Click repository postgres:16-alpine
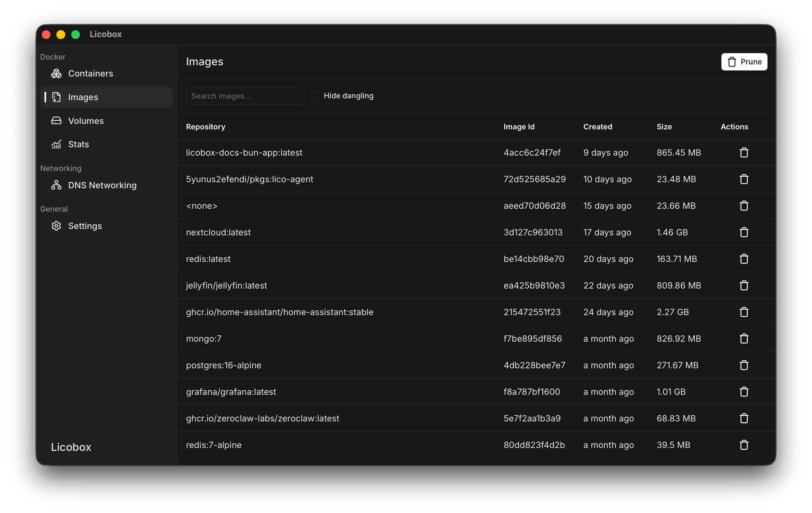Viewport: 812px width, 513px height. click(223, 365)
